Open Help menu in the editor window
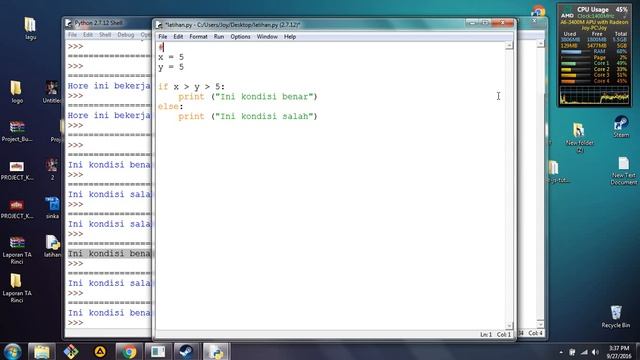640x360 pixels. click(290, 37)
